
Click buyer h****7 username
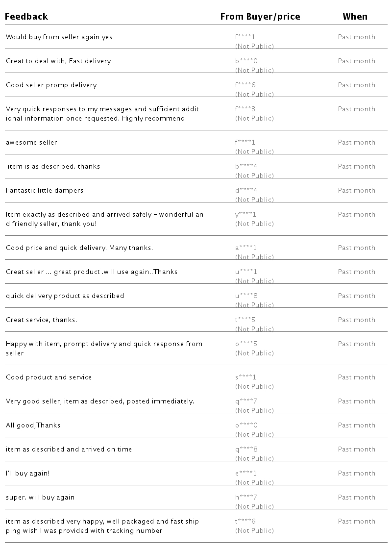click(x=246, y=498)
